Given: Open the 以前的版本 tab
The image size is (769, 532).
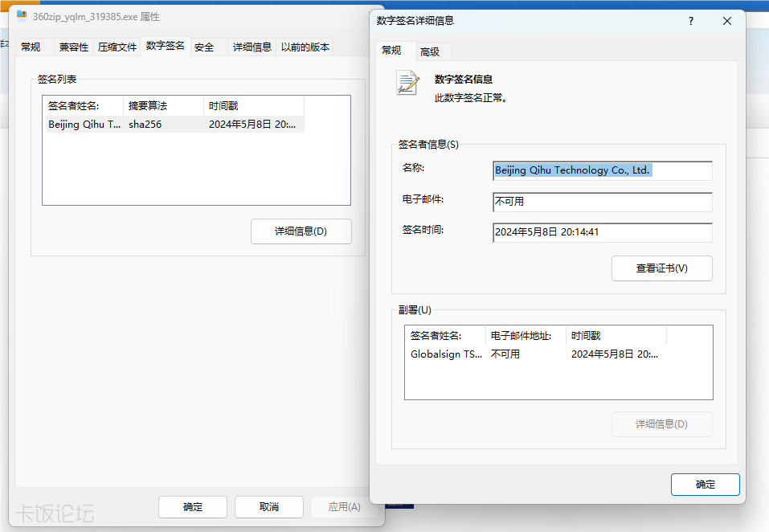Looking at the screenshot, I should tap(305, 47).
